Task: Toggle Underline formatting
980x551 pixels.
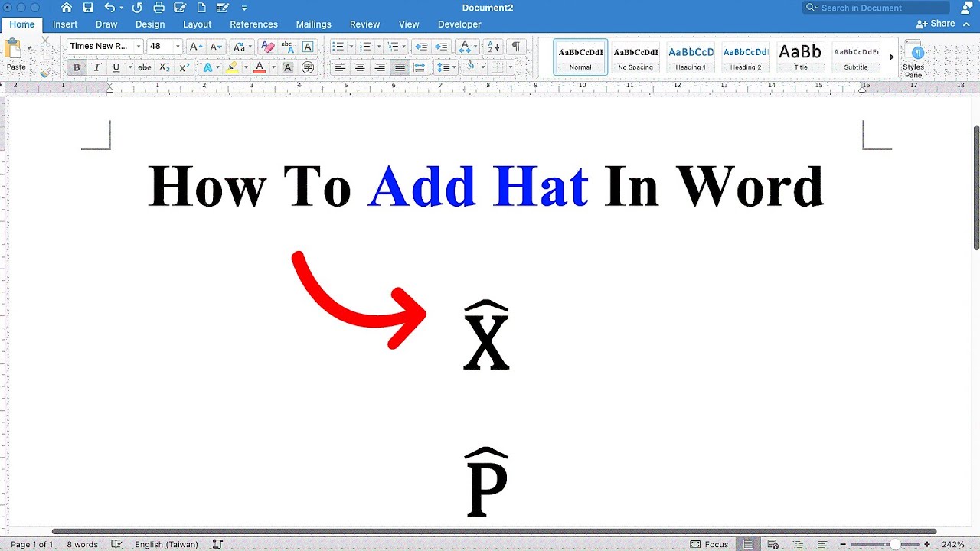Action: click(x=116, y=68)
